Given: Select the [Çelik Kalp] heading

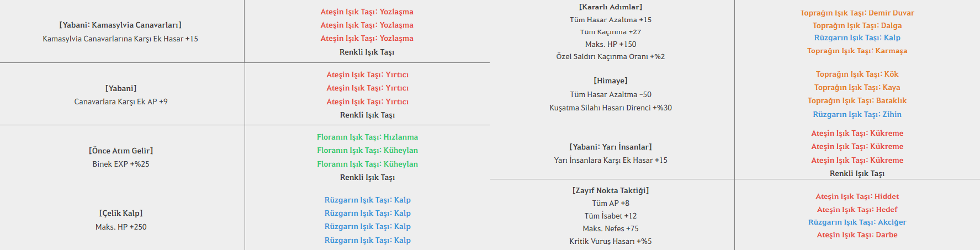Looking at the screenshot, I should (121, 213).
